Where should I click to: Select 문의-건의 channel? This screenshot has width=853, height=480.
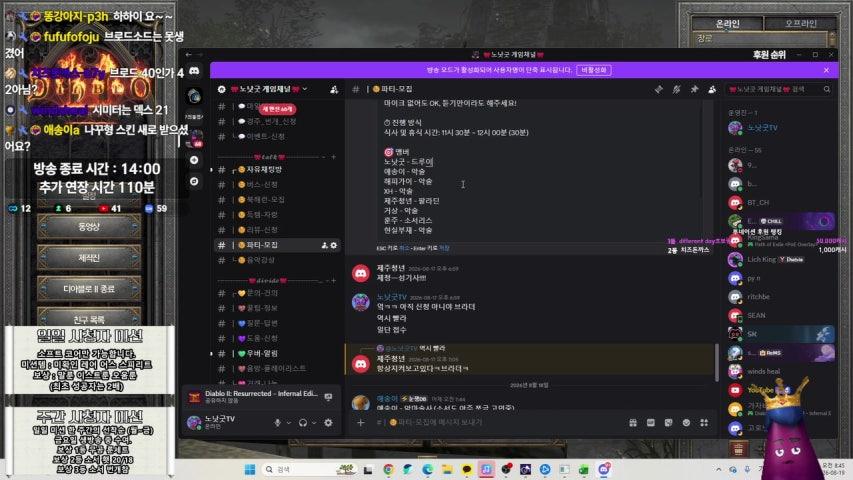coord(278,293)
